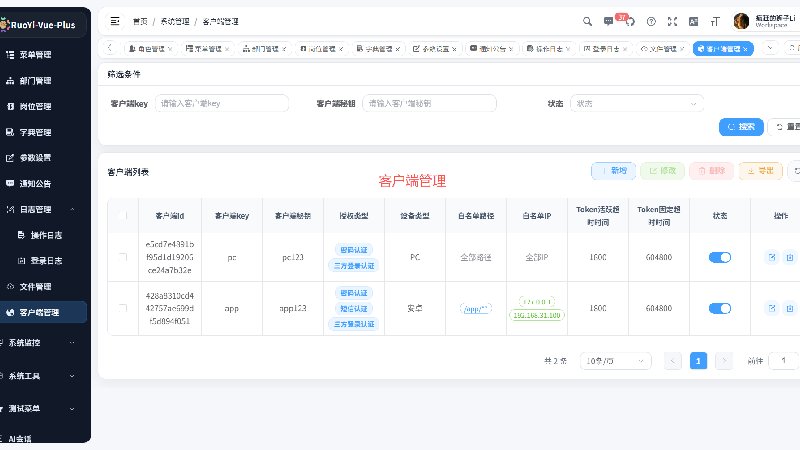This screenshot has width=800, height=450.
Task: Toggle the status switch for pc client
Action: pyautogui.click(x=720, y=257)
